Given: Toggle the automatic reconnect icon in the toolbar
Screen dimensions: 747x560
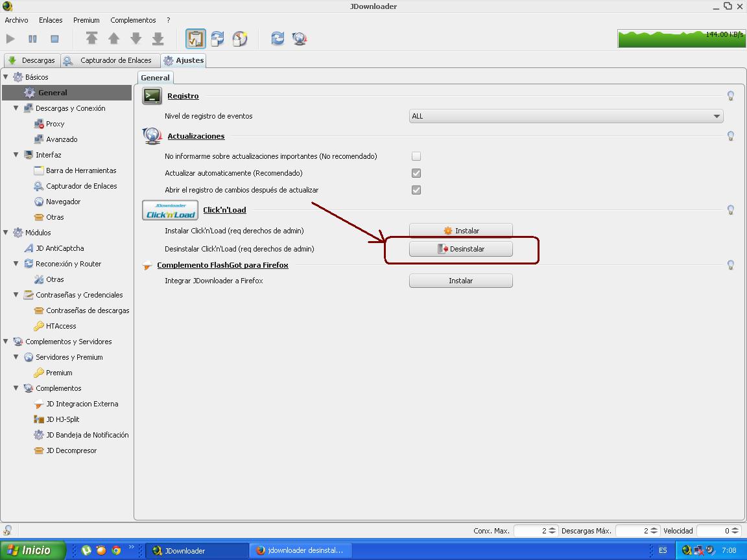Looking at the screenshot, I should 218,39.
